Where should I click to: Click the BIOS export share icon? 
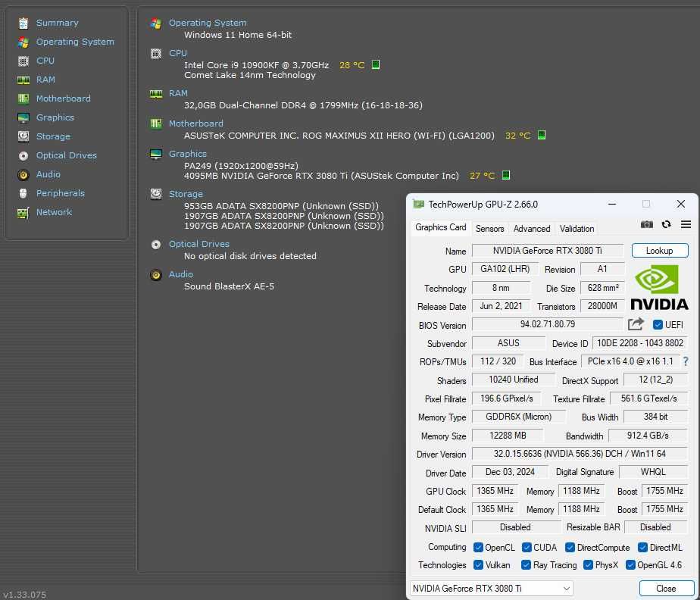click(x=636, y=324)
